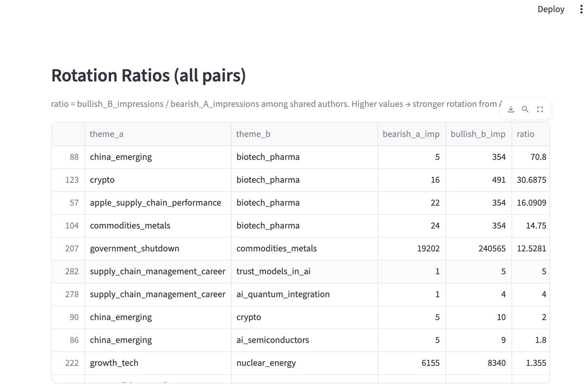Select row index 282
Viewport: 588px width, 391px height.
(68, 271)
